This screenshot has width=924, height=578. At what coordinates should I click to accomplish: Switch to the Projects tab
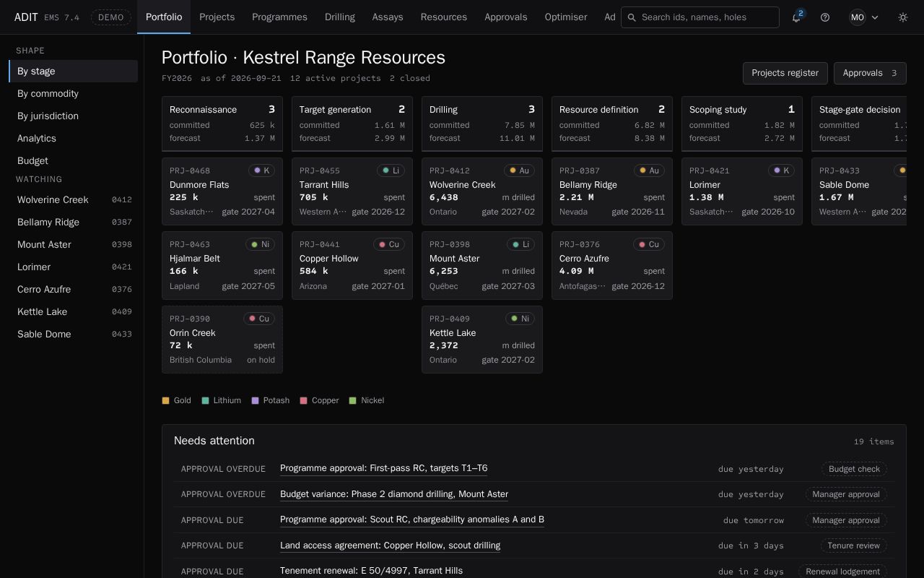click(217, 17)
